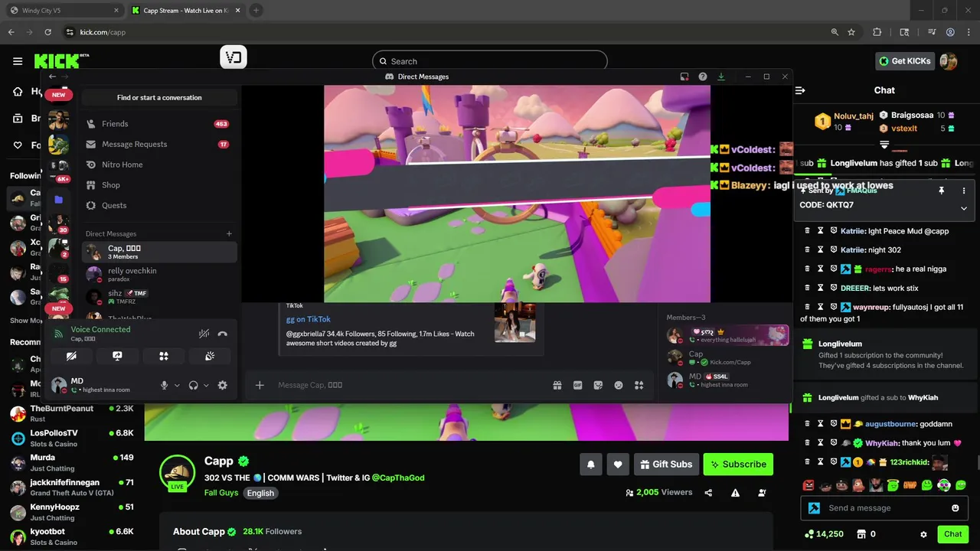
Task: Open the Cap group DM with 3 Members
Action: click(x=159, y=252)
